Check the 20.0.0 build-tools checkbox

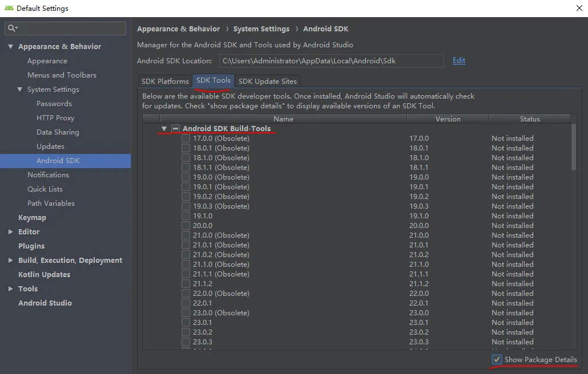tap(186, 225)
